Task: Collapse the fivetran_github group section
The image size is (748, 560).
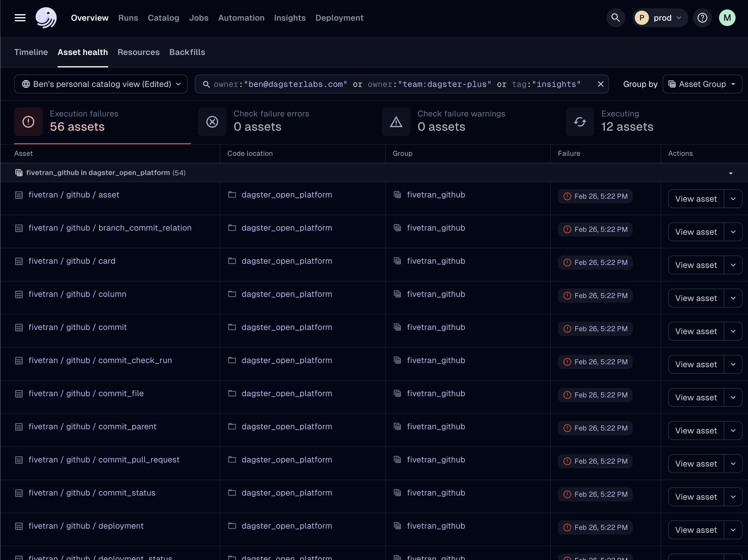Action: 731,173
